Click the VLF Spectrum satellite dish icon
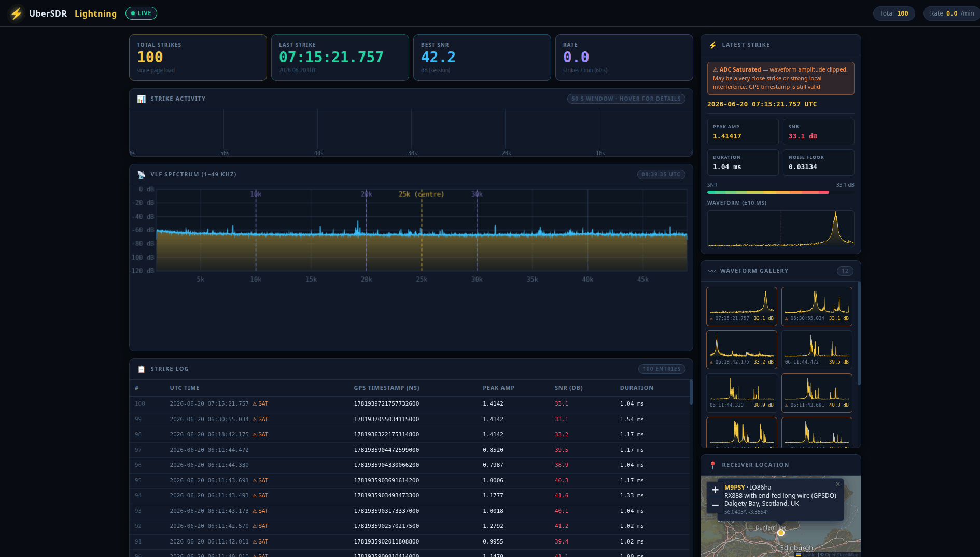The image size is (980, 557). click(x=141, y=175)
